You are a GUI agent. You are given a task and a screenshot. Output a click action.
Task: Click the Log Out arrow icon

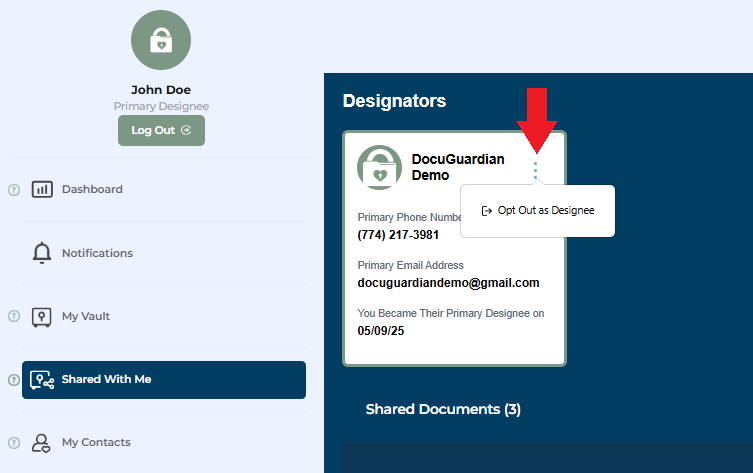[186, 130]
